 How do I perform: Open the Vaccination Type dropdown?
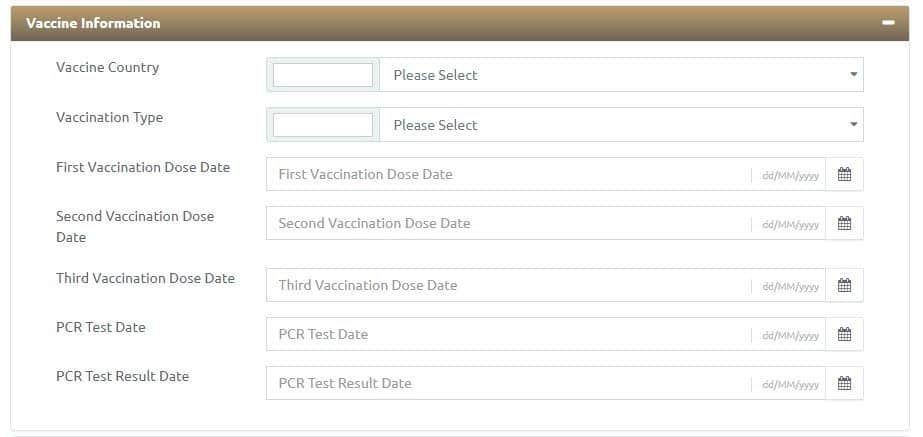coord(621,125)
